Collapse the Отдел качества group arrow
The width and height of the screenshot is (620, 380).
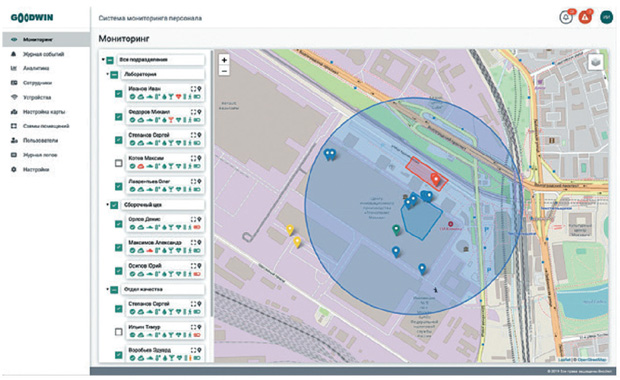(x=107, y=289)
